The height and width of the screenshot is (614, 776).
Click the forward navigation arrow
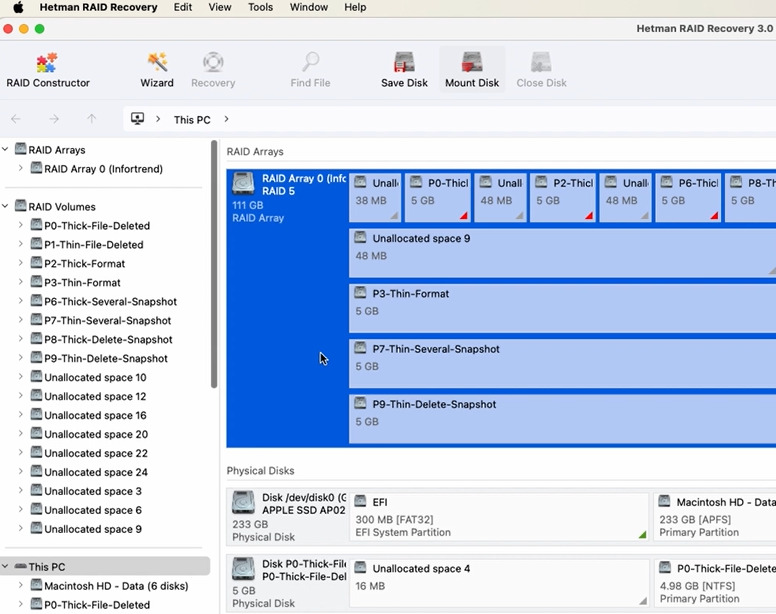click(54, 119)
